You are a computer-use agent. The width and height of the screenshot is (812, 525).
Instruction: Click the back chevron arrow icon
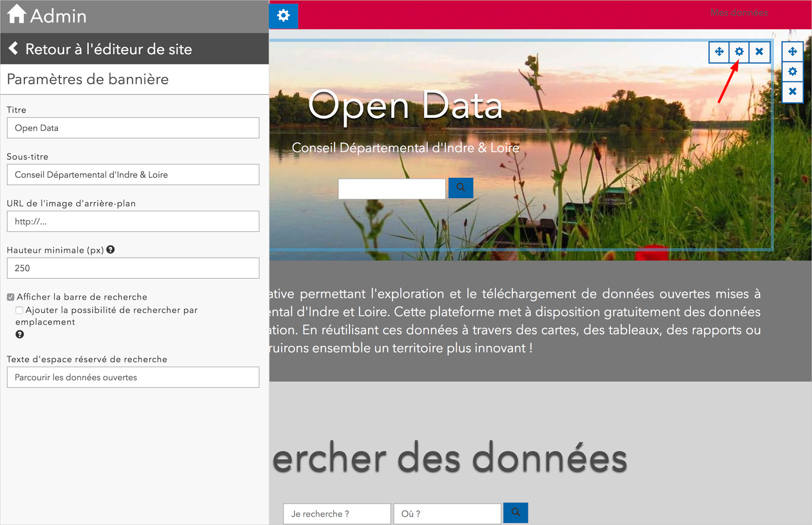pyautogui.click(x=14, y=48)
